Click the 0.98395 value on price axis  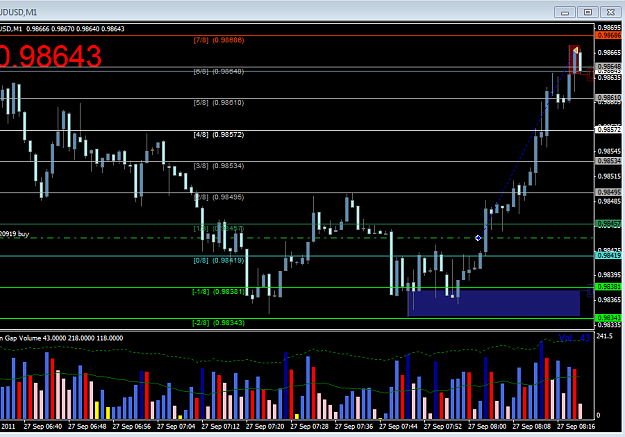tap(609, 275)
